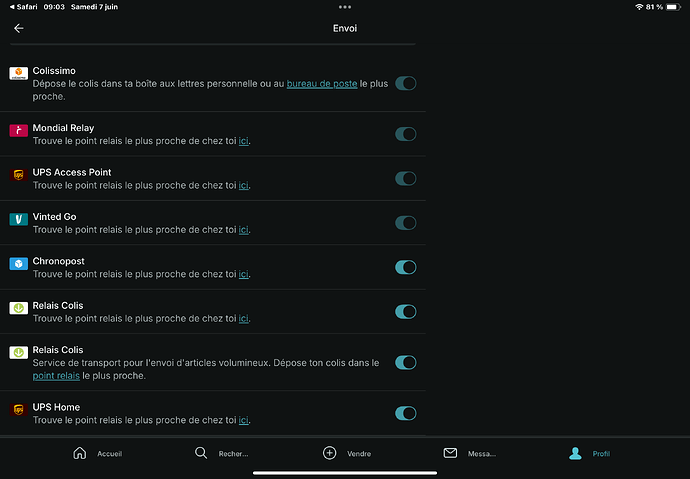The height and width of the screenshot is (479, 690).
Task: Tap the Mondial Relay logo icon
Action: coord(18,130)
